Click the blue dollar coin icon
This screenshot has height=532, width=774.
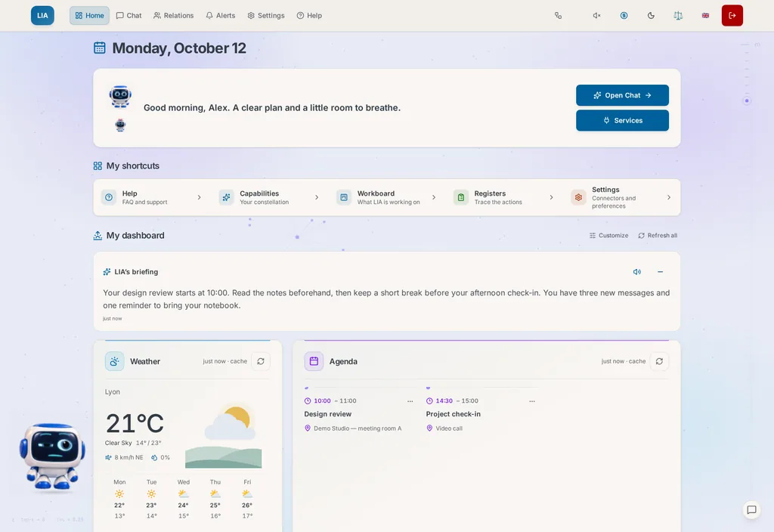click(624, 15)
